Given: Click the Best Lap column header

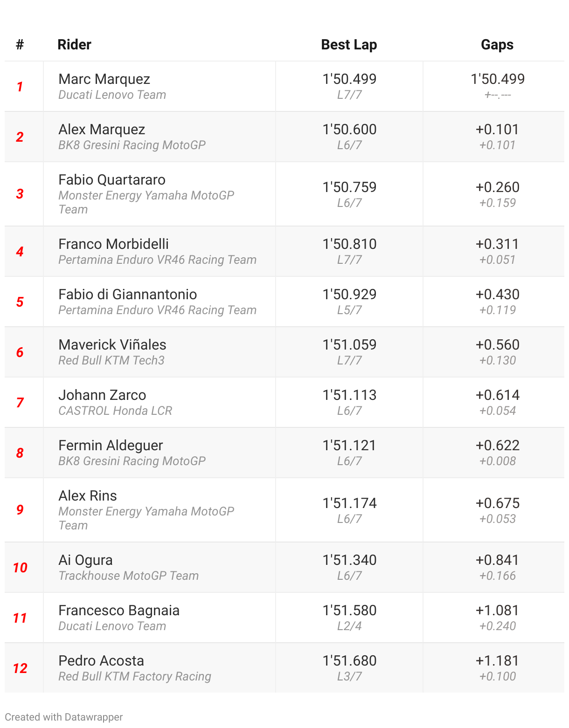Looking at the screenshot, I should pos(349,45).
